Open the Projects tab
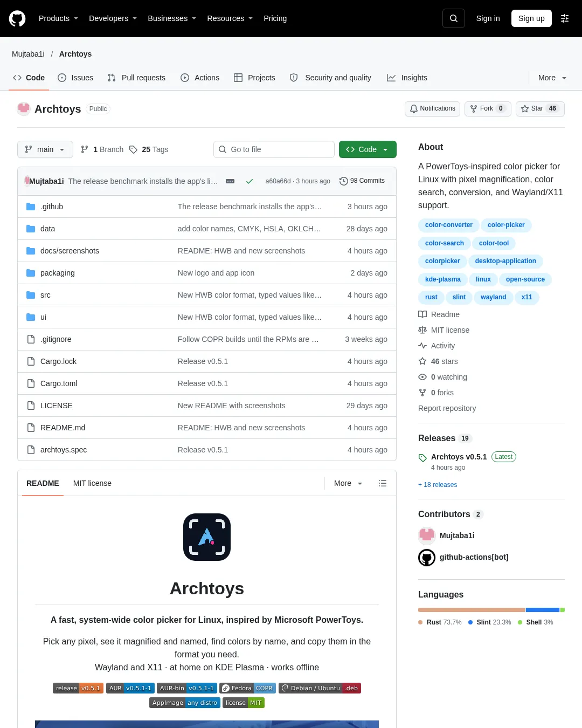Screen dimensions: 582x728 point(254,78)
